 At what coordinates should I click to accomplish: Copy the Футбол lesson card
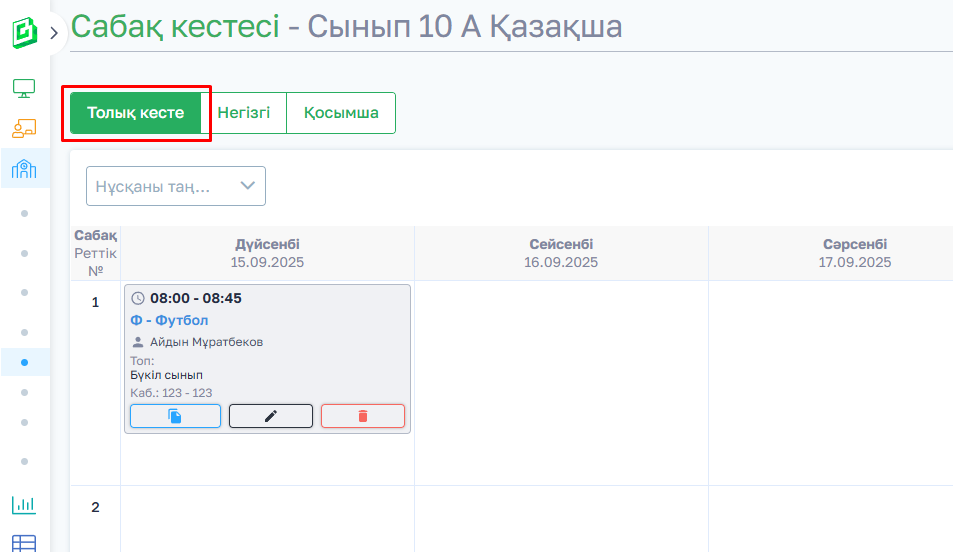pos(175,416)
